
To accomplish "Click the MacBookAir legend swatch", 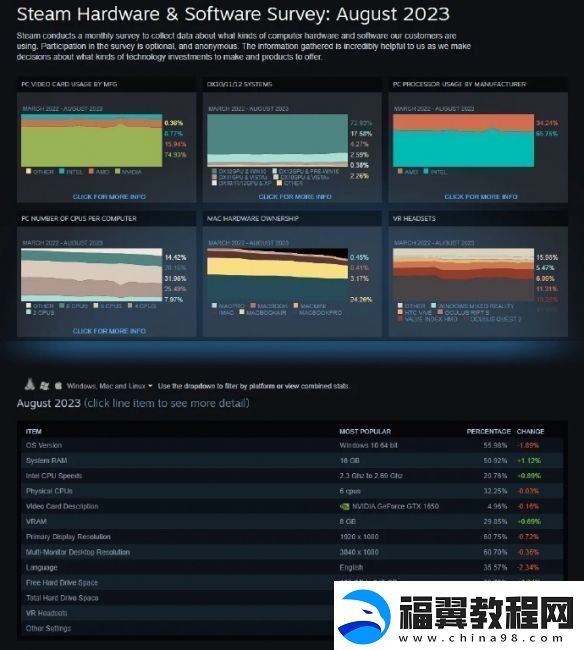I will tap(242, 312).
